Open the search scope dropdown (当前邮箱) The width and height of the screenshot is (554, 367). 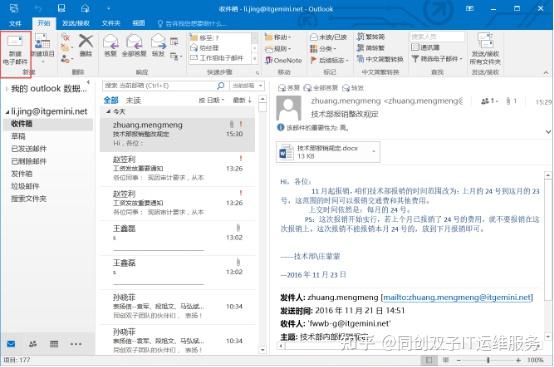247,85
